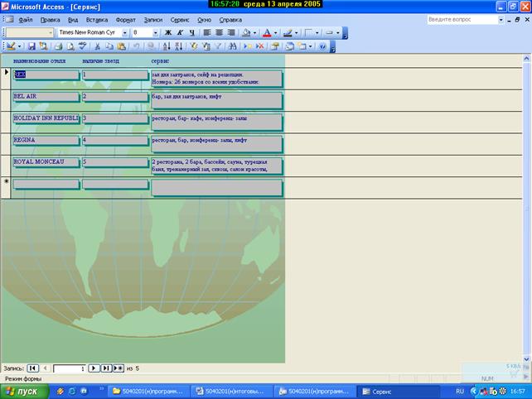532x399 pixels.
Task: Click REGINA row stars field
Action: (x=115, y=141)
